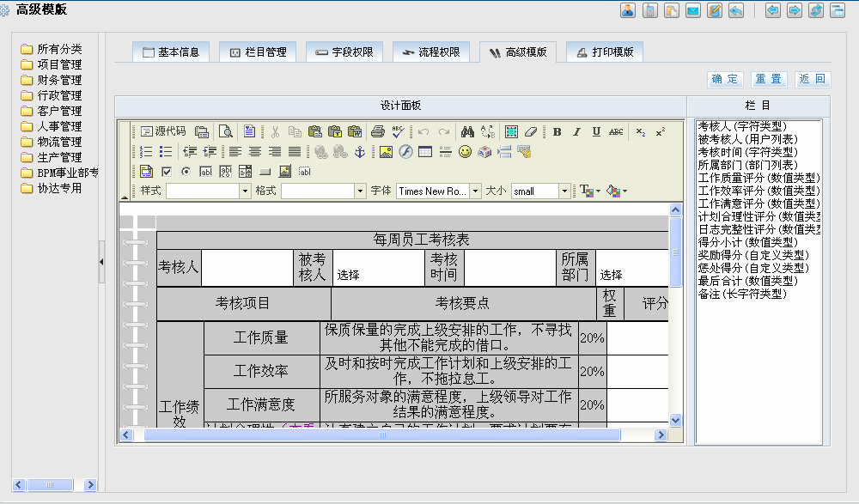
Task: Click the envelope mail icon at top
Action: point(693,9)
